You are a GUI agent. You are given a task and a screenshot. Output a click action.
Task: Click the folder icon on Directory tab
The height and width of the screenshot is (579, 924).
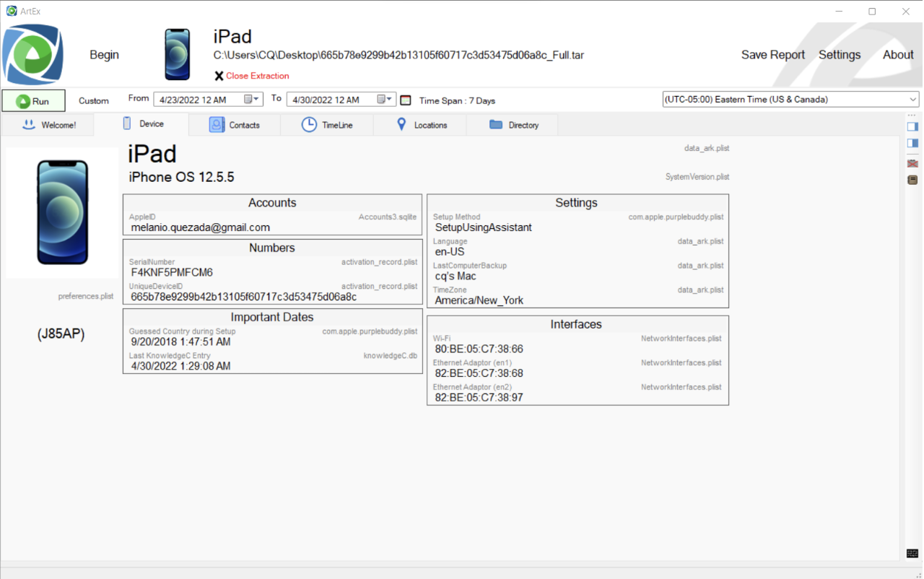pyautogui.click(x=495, y=124)
